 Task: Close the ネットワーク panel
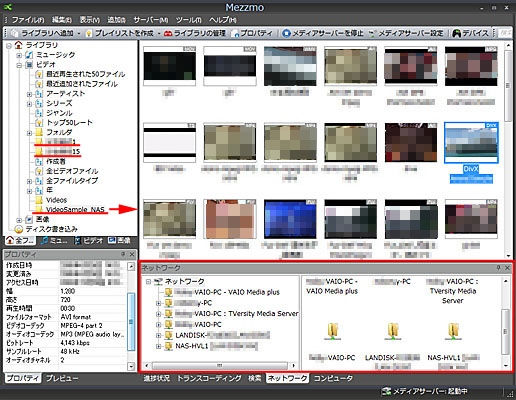507,268
